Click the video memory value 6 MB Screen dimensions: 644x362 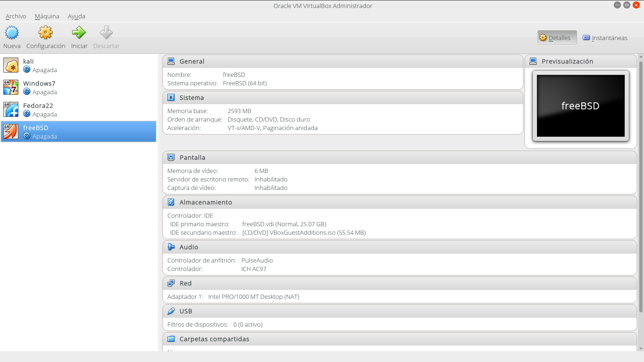(x=261, y=171)
